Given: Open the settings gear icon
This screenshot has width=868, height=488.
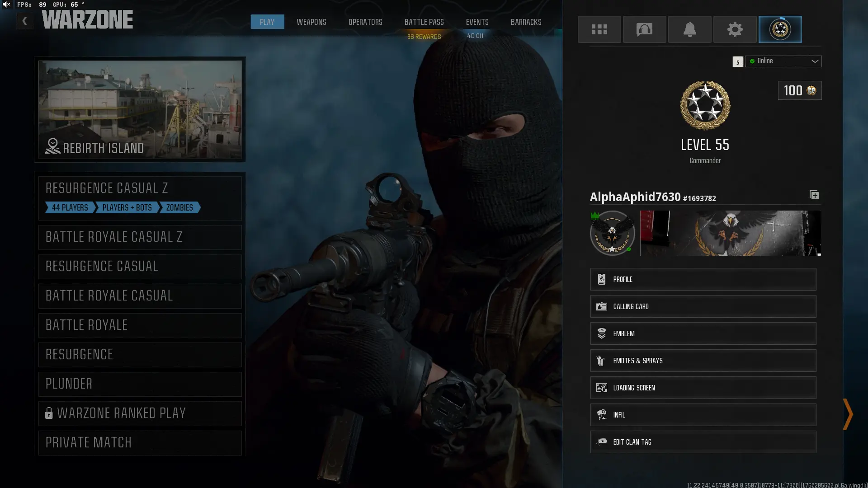Looking at the screenshot, I should 735,29.
